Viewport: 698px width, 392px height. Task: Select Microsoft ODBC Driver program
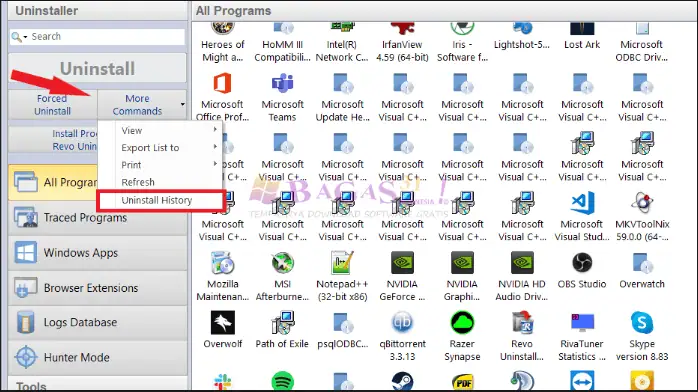[642, 42]
